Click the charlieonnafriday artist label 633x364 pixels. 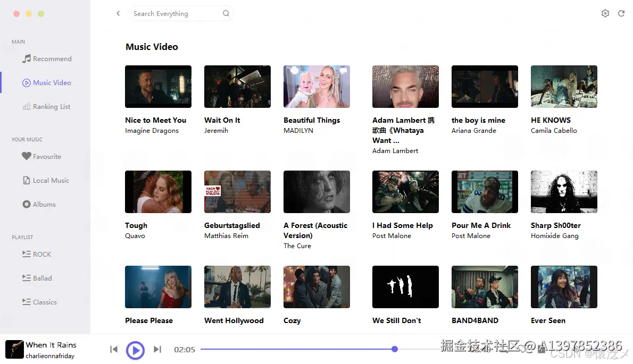[50, 356]
